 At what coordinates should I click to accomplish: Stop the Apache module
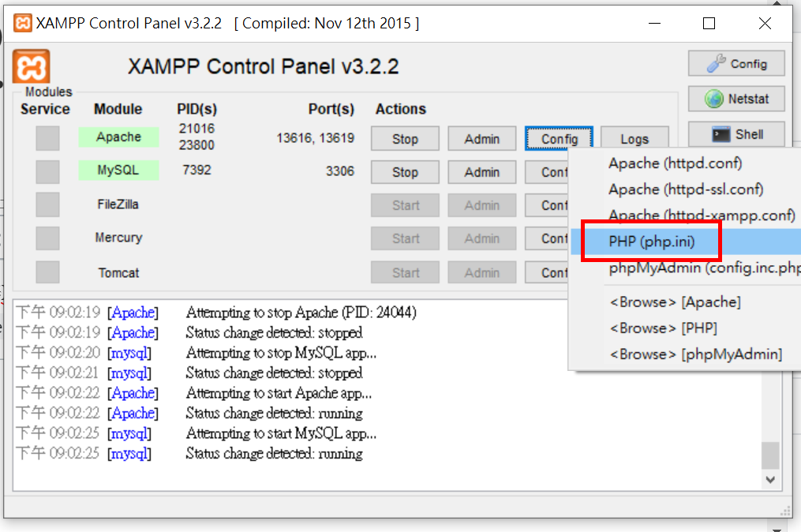pos(405,138)
